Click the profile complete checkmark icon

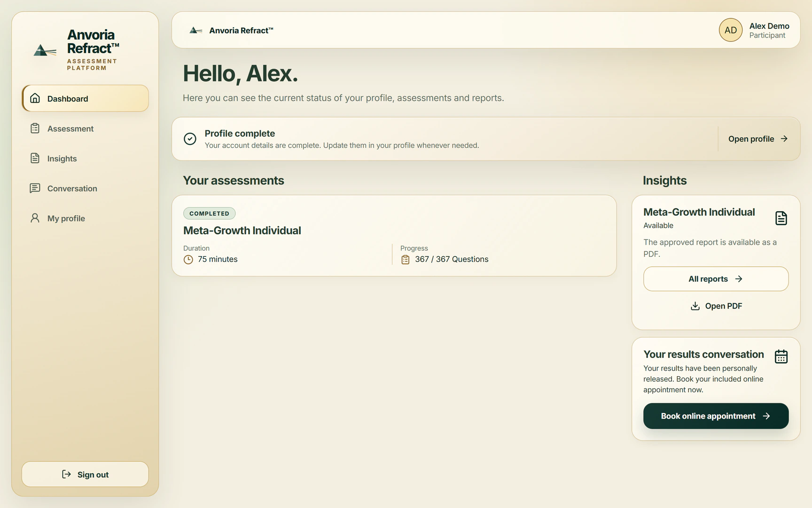190,139
